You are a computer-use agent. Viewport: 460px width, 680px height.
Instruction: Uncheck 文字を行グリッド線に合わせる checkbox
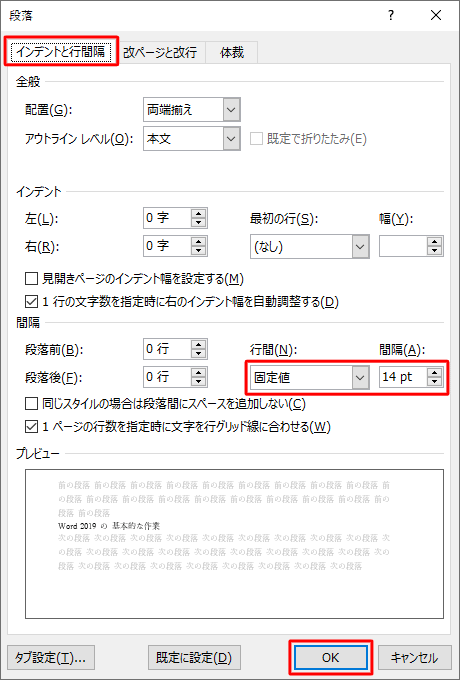pyautogui.click(x=31, y=427)
